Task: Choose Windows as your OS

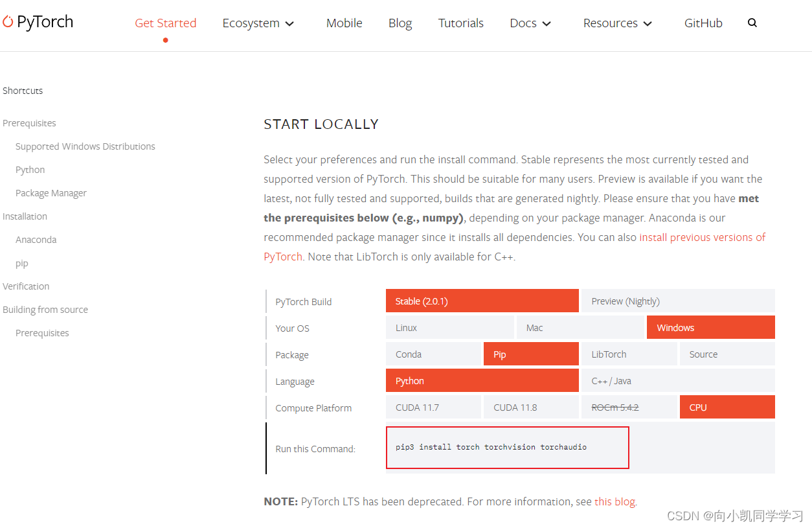Action: pos(711,327)
